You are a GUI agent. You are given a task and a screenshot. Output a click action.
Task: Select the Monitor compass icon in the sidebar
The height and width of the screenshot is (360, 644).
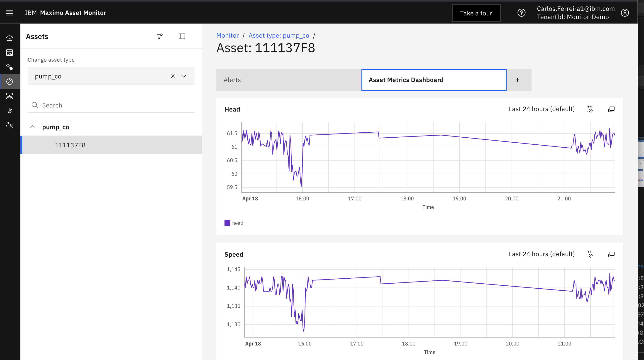click(x=10, y=82)
